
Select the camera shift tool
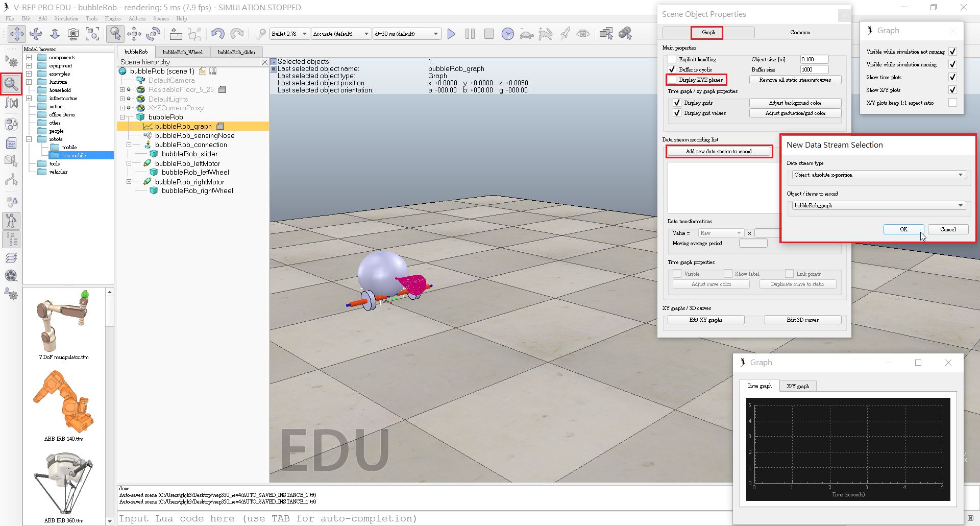pos(55,34)
